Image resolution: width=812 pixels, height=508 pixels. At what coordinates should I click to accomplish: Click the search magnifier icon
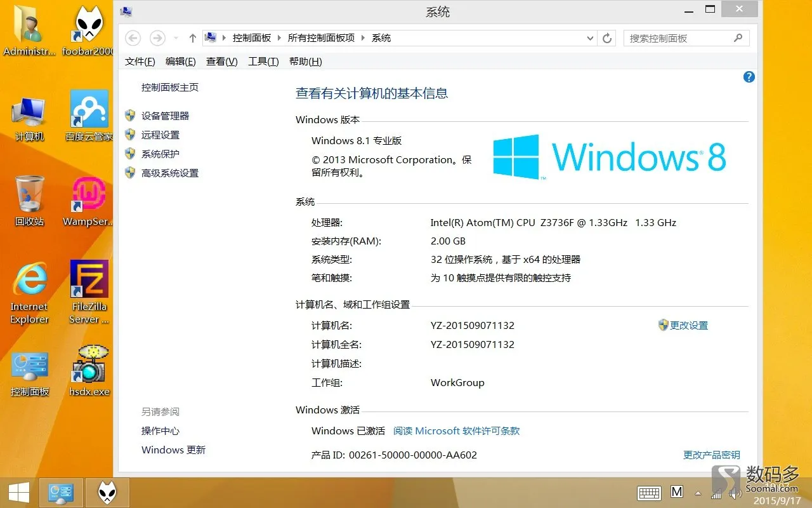[738, 38]
